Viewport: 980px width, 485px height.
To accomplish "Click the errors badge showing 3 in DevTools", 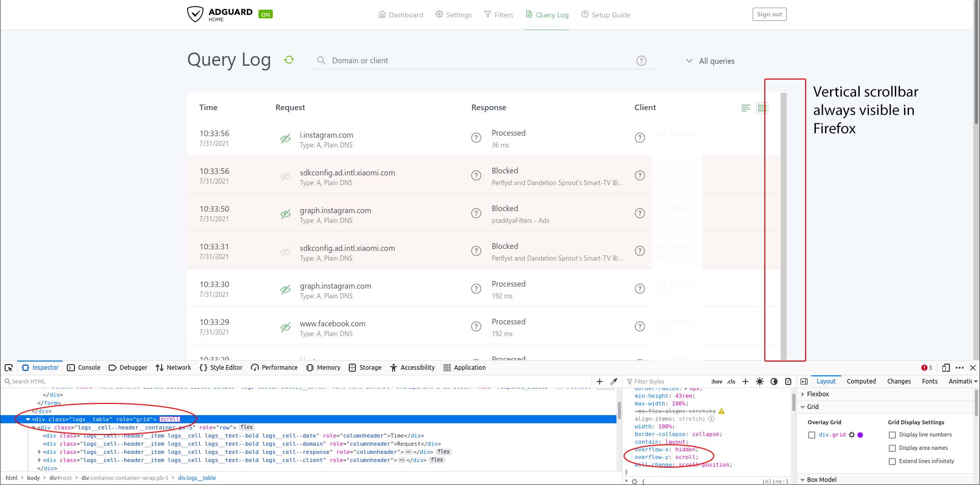I will pyautogui.click(x=927, y=367).
